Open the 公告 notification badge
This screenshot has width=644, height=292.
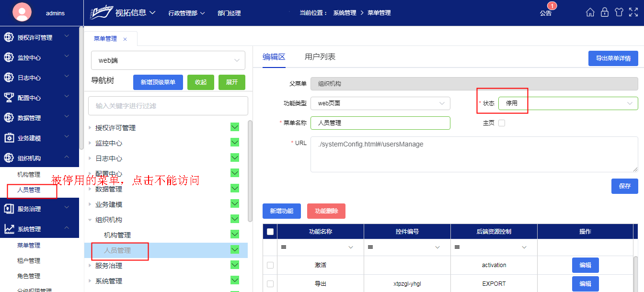coord(546,13)
